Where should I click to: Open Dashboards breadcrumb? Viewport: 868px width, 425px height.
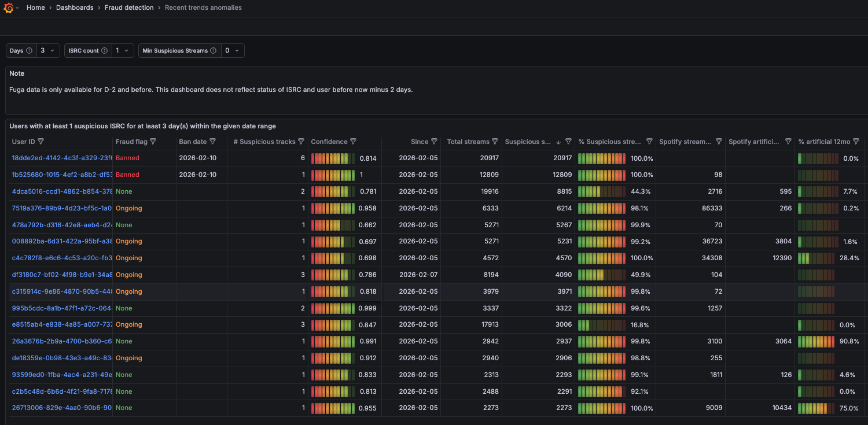[75, 8]
